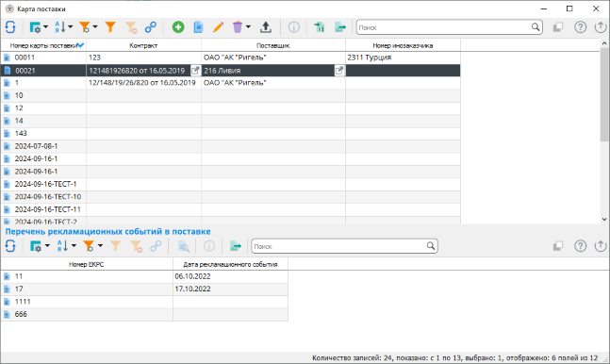This screenshot has width=610, height=364.
Task: Click the document icon of row 14
Action: pos(7,121)
